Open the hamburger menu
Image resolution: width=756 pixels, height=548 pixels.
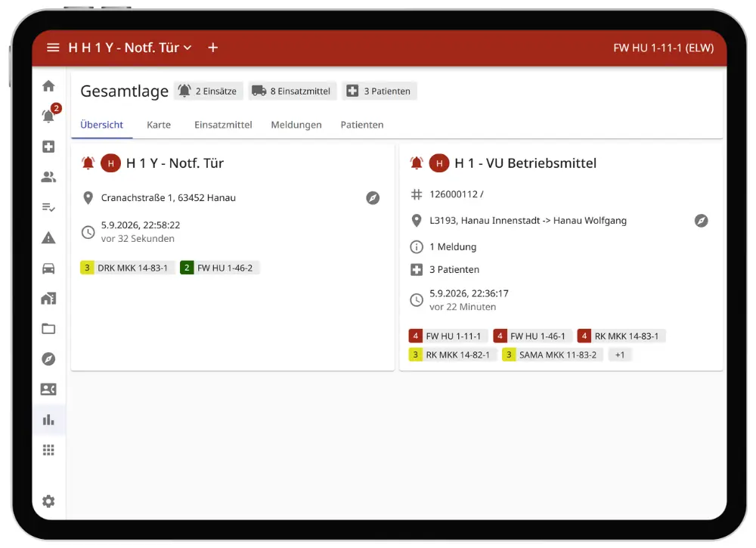coord(53,48)
